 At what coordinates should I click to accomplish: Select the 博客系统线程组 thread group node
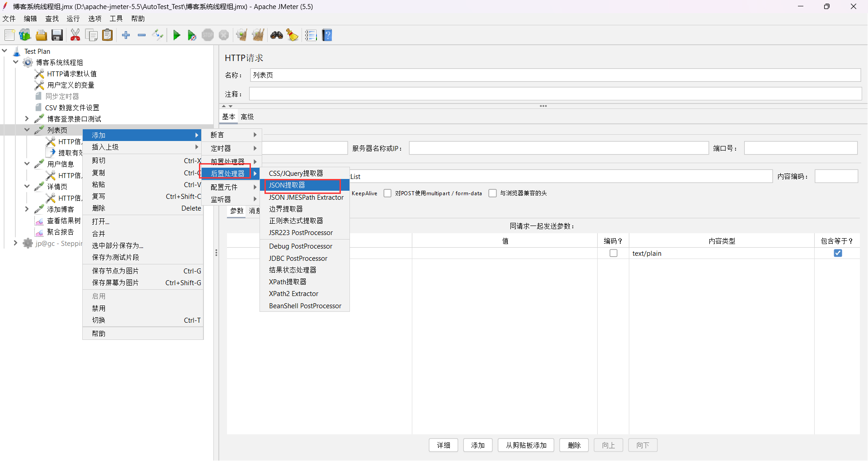click(x=59, y=63)
